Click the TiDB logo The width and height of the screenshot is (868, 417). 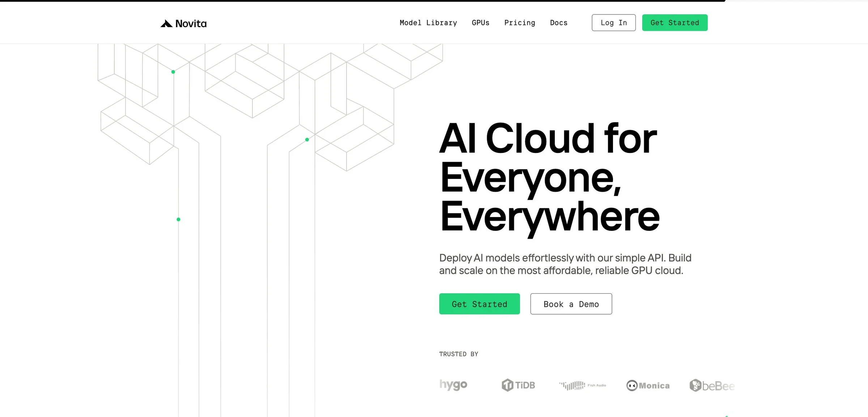click(x=518, y=385)
